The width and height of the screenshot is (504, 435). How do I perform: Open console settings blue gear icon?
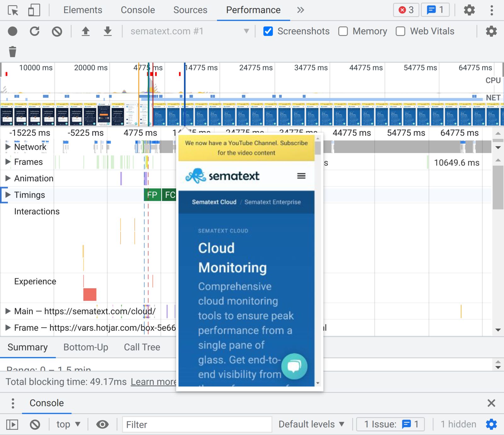click(x=491, y=424)
